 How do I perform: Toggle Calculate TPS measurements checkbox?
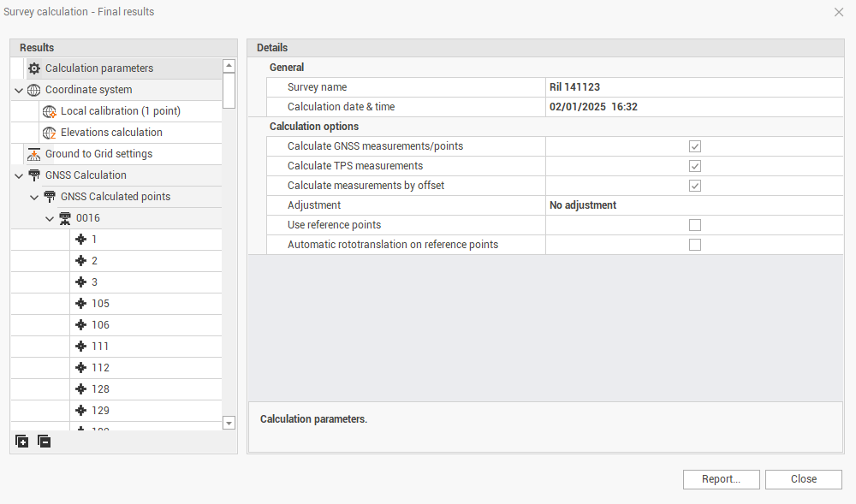(695, 166)
